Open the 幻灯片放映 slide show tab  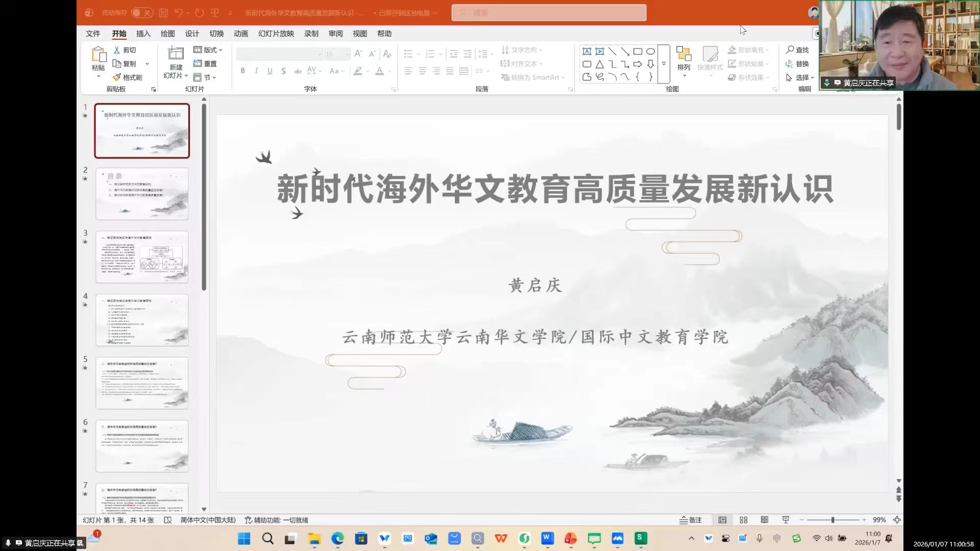[x=276, y=34]
